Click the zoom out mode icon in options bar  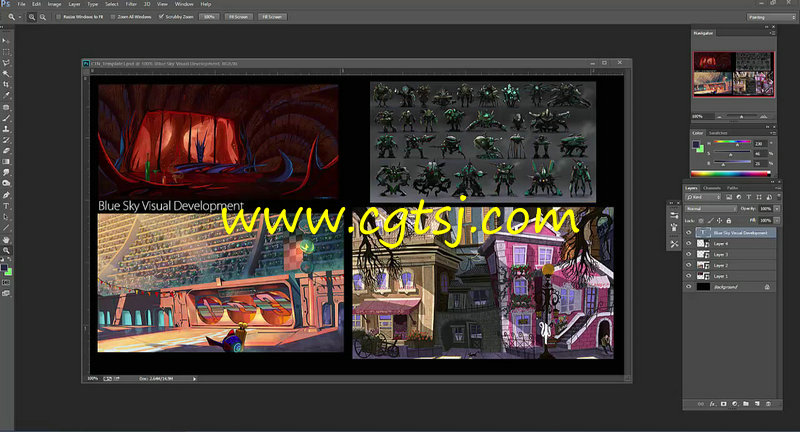[x=43, y=17]
